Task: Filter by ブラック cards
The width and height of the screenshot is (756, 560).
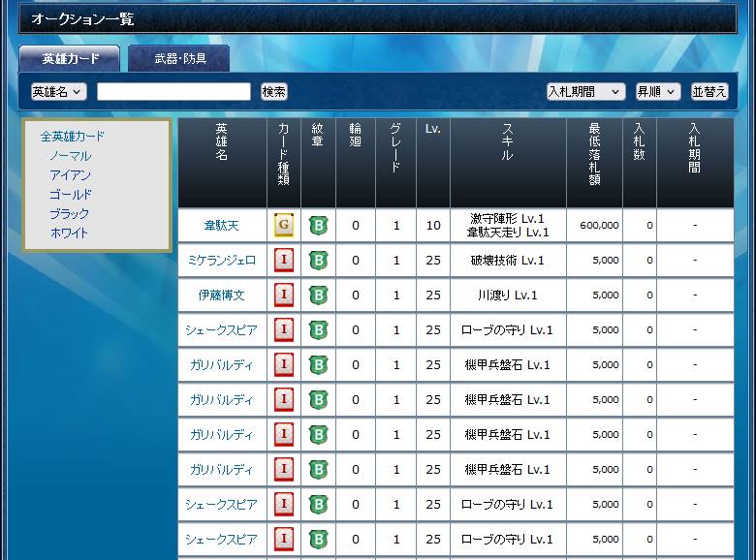Action: click(x=70, y=213)
